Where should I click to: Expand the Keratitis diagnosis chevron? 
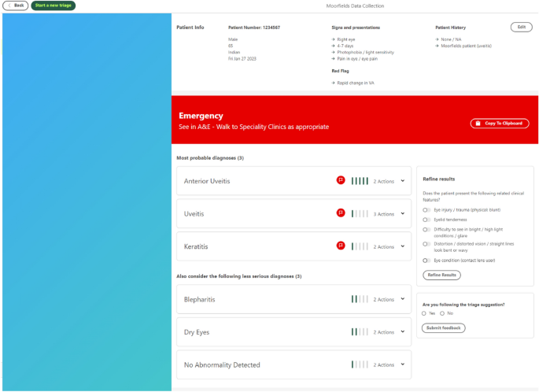pos(402,246)
